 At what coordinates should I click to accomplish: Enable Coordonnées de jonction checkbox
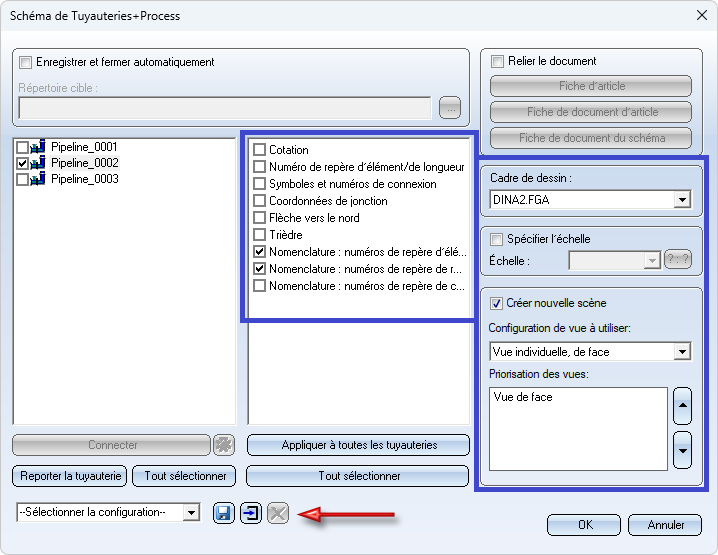[260, 201]
